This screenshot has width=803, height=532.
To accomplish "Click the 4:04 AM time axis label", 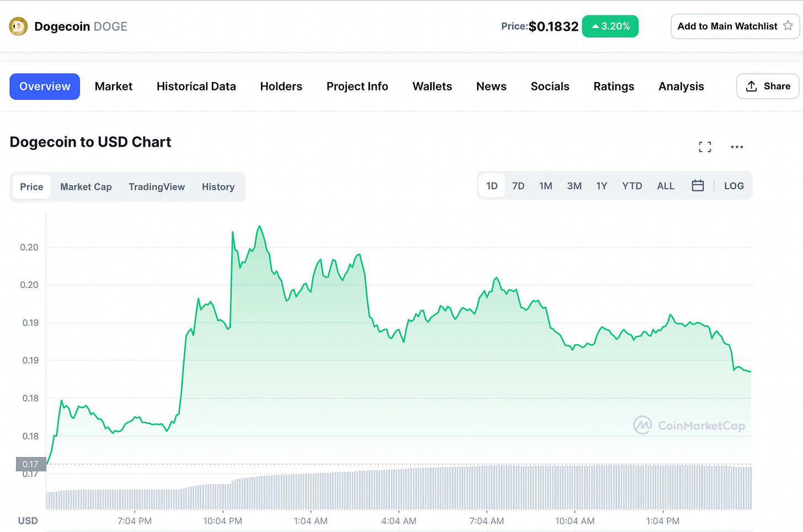I will click(x=399, y=521).
